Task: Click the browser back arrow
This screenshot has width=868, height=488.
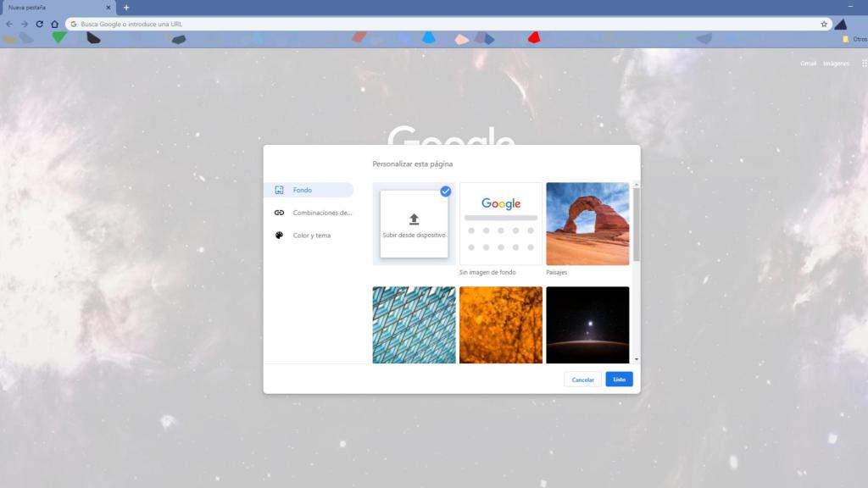Action: [9, 24]
